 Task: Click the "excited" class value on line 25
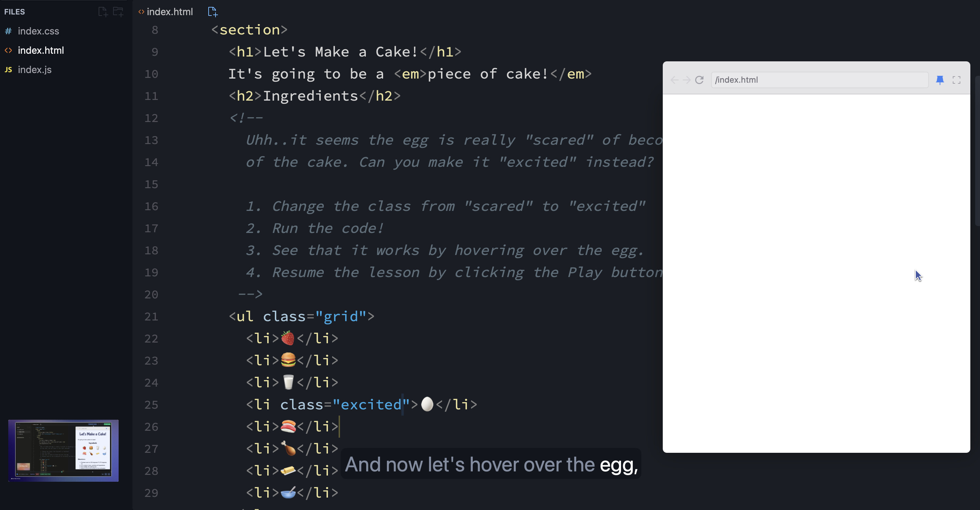(371, 405)
